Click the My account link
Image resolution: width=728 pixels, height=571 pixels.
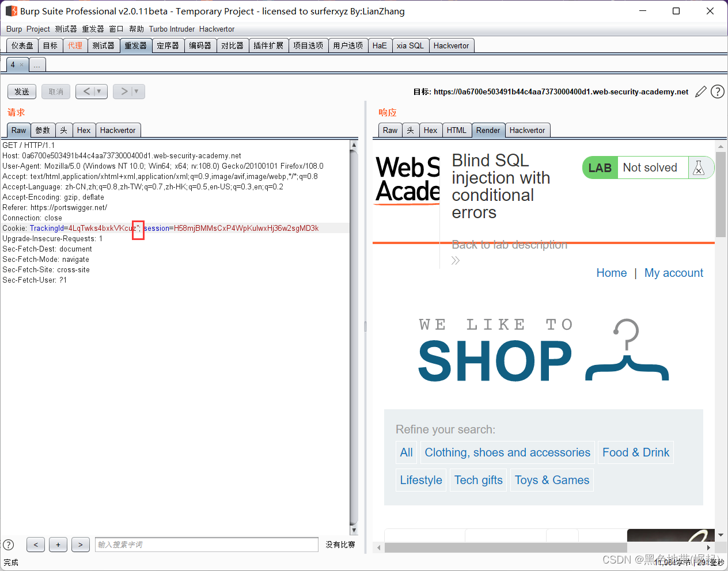[x=674, y=273]
